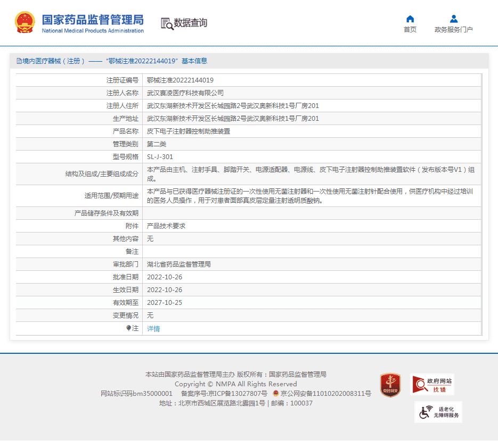Image resolution: width=498 pixels, height=448 pixels.
Task: Select model spec SL-J-301
Action: [x=160, y=157]
